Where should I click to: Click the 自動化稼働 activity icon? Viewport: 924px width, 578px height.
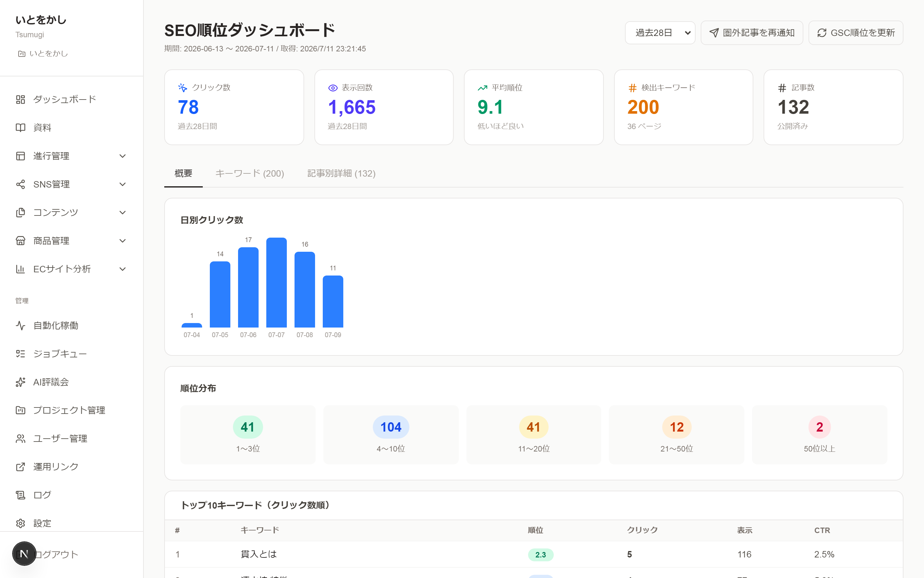pyautogui.click(x=20, y=325)
